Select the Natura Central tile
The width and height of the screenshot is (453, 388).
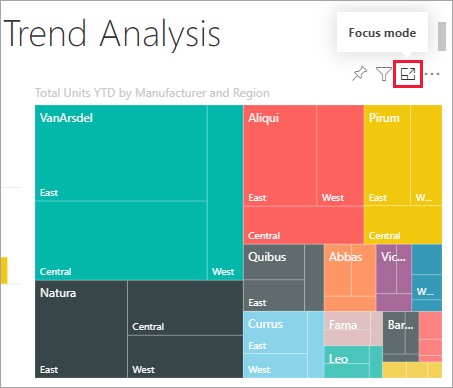pos(185,308)
